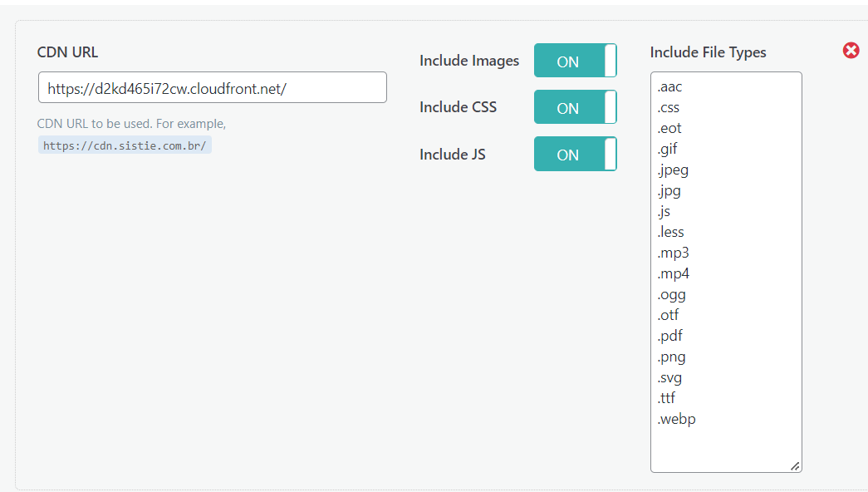868x492 pixels.
Task: Click the .aac line in file types
Action: 669,87
